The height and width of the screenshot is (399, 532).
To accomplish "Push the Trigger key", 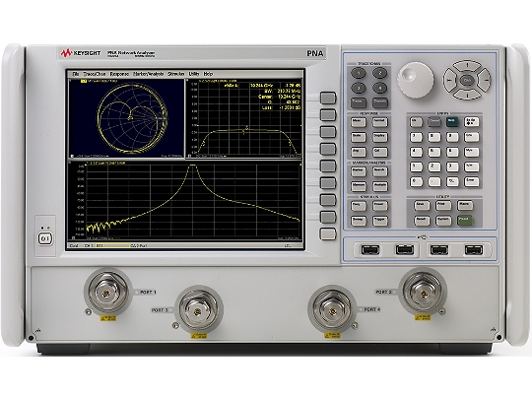I will coord(379,221).
